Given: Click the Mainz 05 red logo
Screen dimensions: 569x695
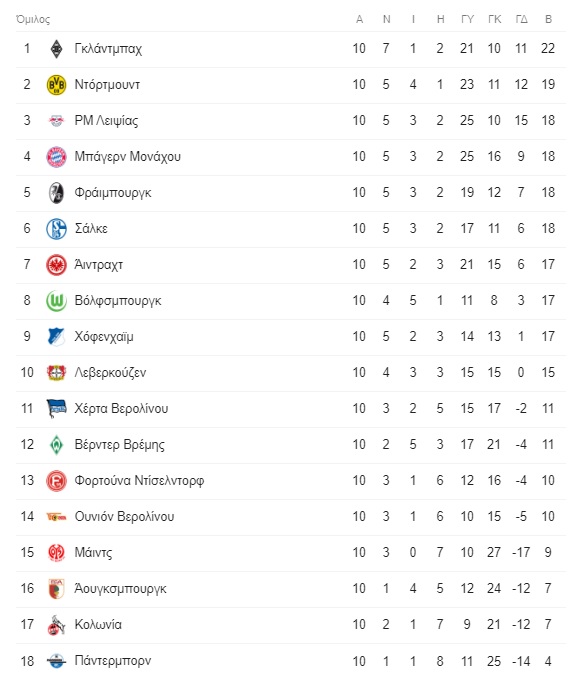Looking at the screenshot, I should tap(56, 553).
